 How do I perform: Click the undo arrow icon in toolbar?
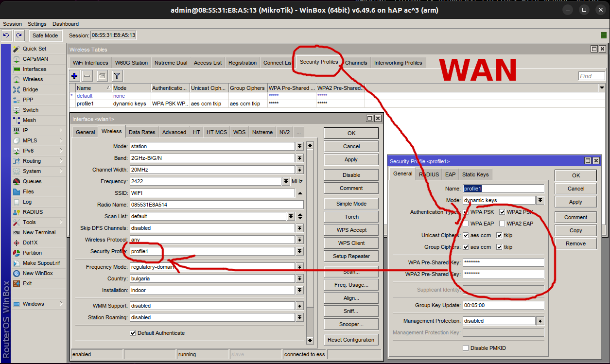point(6,35)
